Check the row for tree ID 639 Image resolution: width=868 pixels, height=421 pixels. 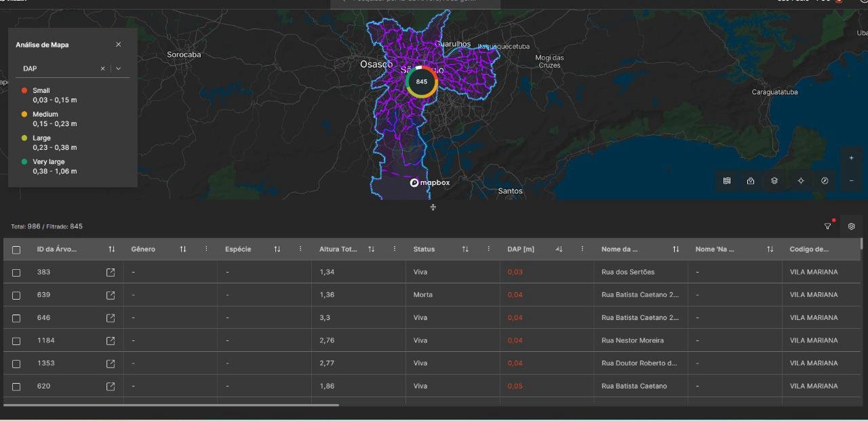(16, 296)
